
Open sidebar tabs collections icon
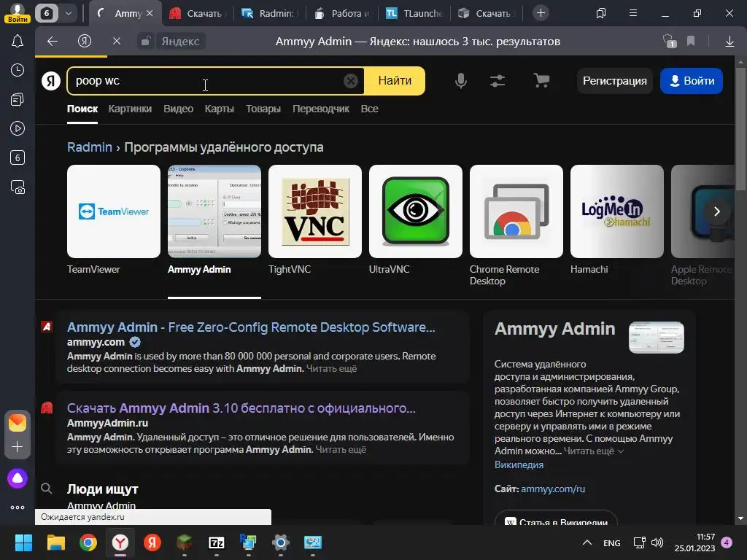18,99
